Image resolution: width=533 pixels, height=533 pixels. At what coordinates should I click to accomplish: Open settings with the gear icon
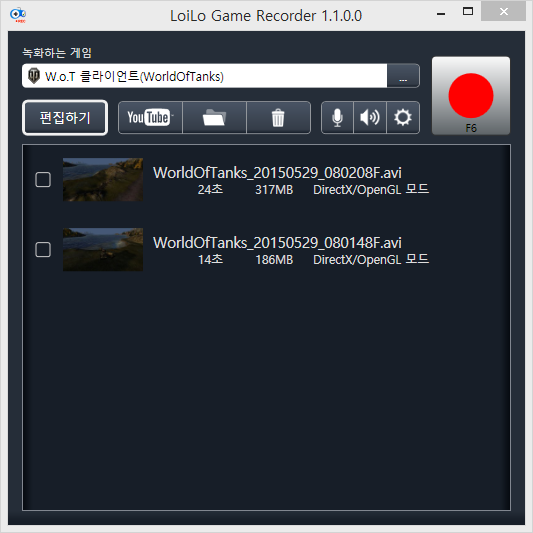click(x=403, y=118)
